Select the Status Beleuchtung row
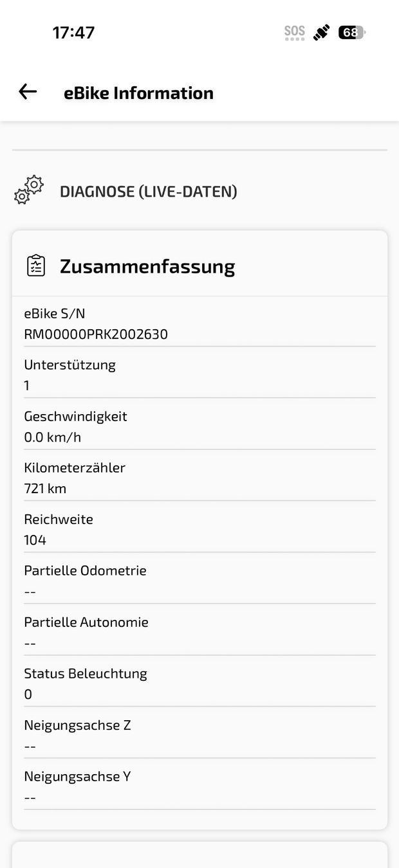The height and width of the screenshot is (868, 399). (199, 683)
